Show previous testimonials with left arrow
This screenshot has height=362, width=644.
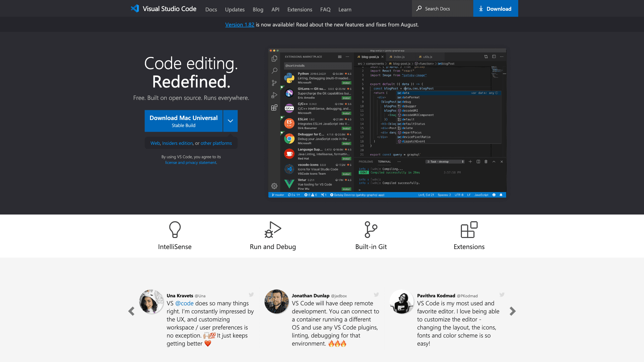131,311
